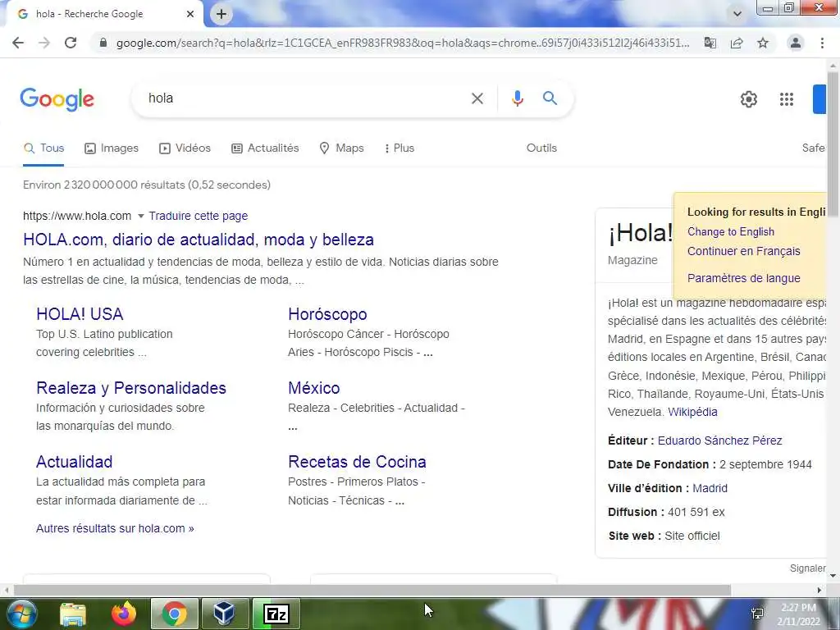Click Traduire cette page link
The image size is (840, 630).
[x=199, y=216]
